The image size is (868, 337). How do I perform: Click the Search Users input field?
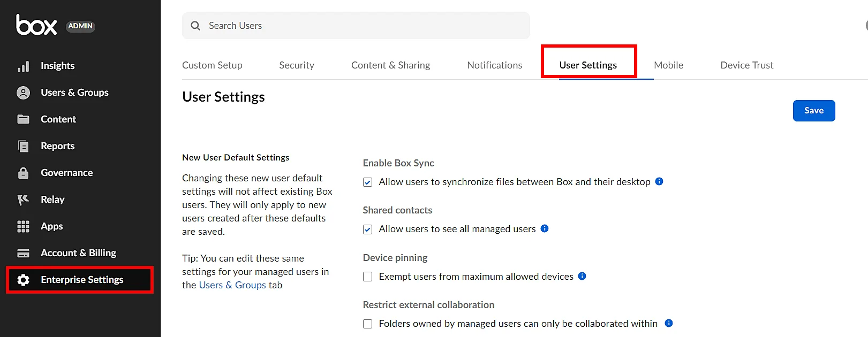click(356, 26)
